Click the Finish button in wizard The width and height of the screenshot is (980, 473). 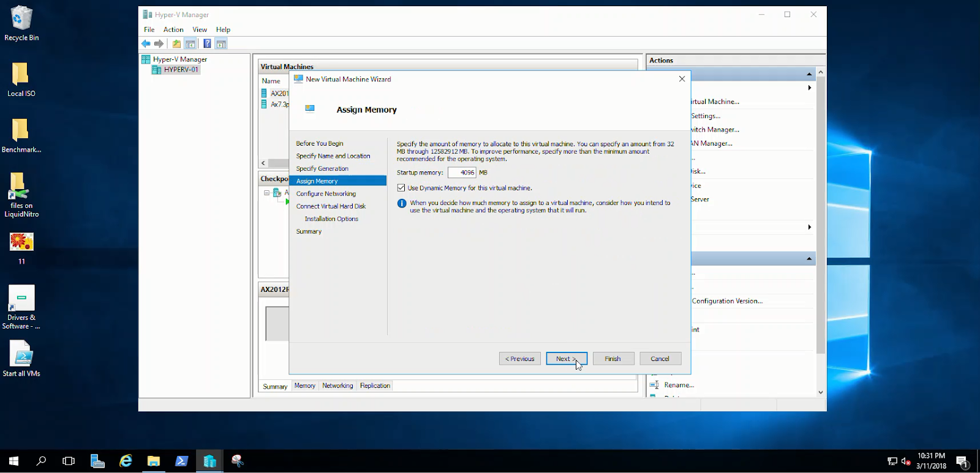(x=613, y=359)
